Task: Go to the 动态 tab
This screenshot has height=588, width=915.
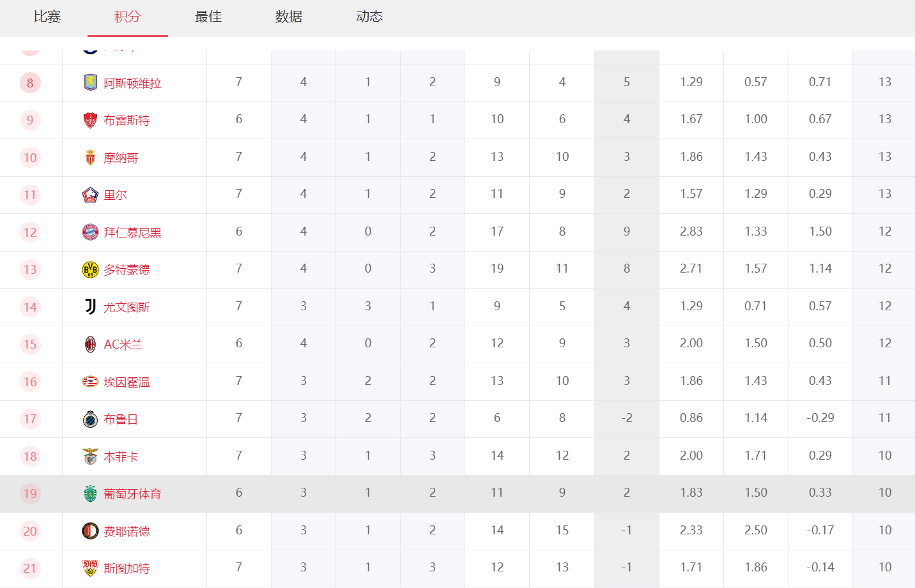Action: [369, 17]
